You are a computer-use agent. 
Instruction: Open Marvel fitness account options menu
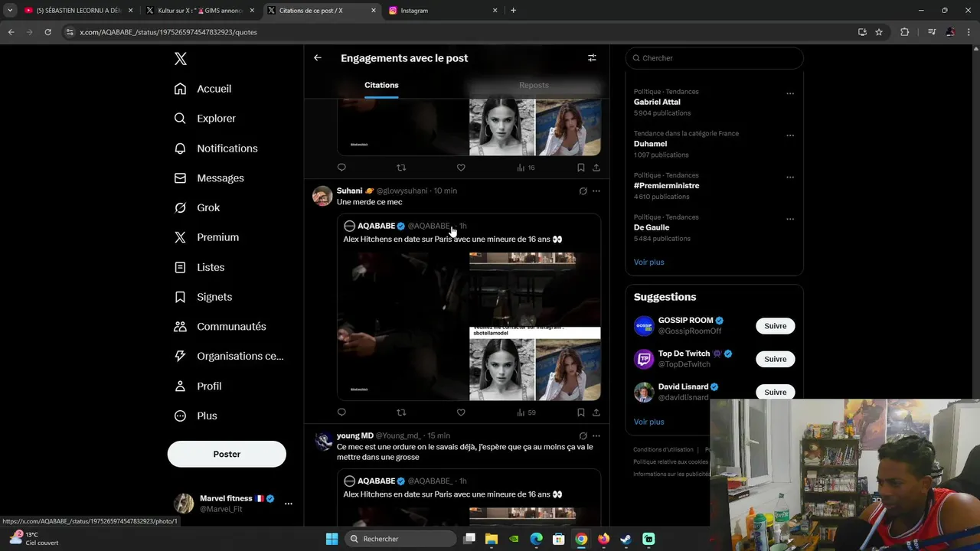pyautogui.click(x=289, y=504)
